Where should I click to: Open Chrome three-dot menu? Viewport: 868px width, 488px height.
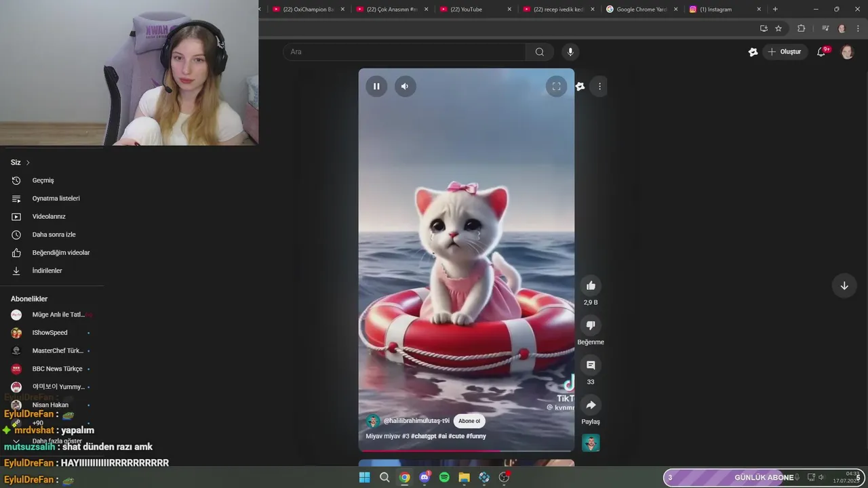(859, 28)
